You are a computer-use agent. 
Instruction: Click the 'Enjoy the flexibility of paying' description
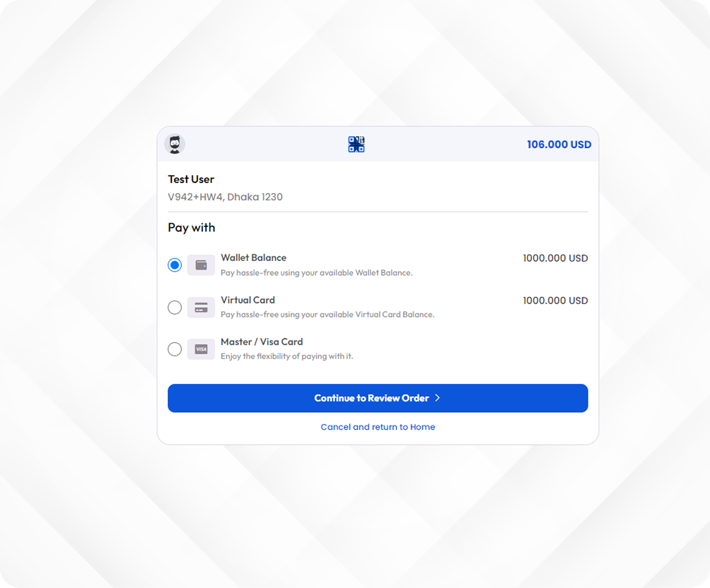coord(287,356)
